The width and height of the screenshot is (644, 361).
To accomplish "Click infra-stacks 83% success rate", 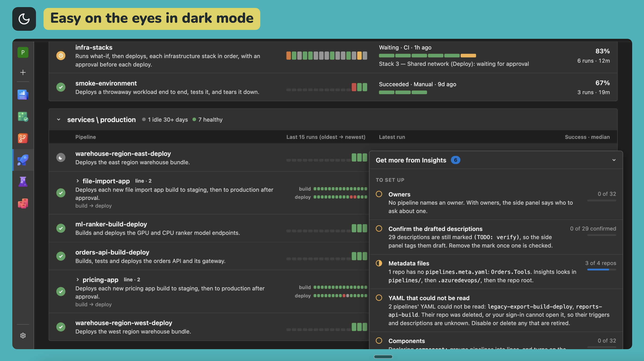I will click(603, 51).
